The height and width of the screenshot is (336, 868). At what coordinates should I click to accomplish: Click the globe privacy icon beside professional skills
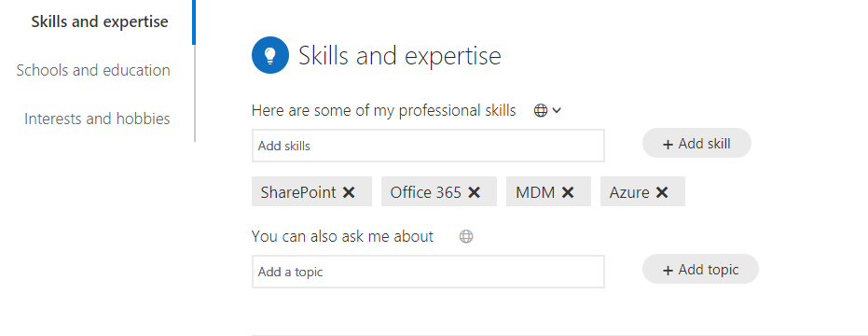tap(541, 111)
